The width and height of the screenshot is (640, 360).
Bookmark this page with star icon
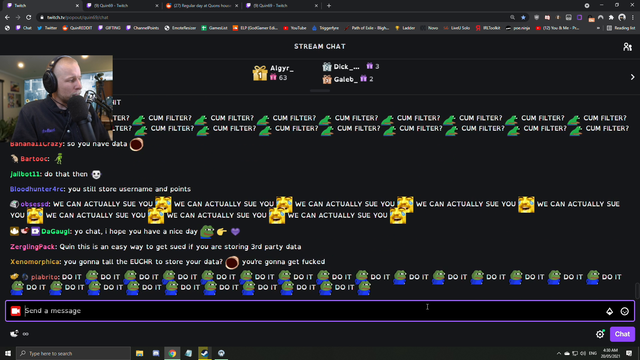coord(523,18)
